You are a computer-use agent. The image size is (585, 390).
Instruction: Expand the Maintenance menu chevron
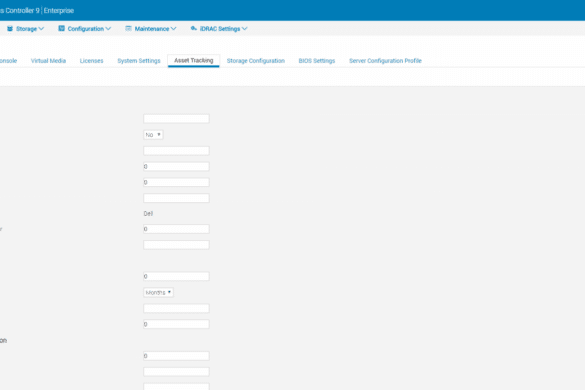[x=173, y=29]
